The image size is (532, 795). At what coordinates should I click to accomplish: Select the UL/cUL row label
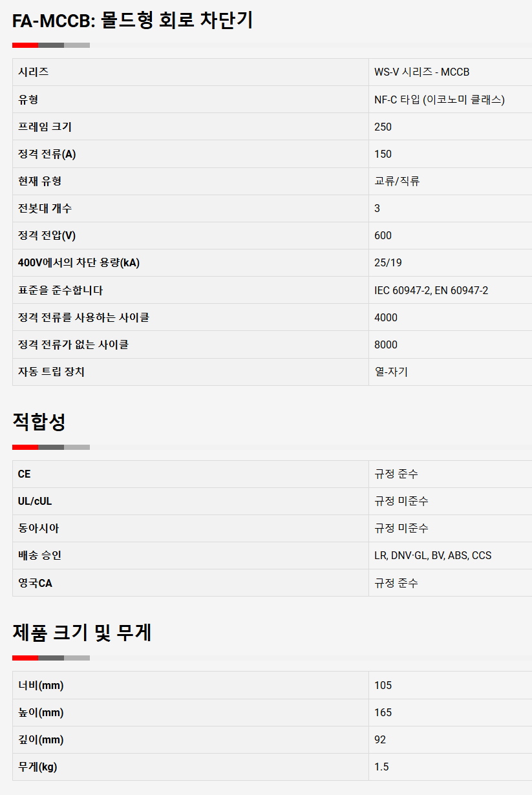coord(35,501)
